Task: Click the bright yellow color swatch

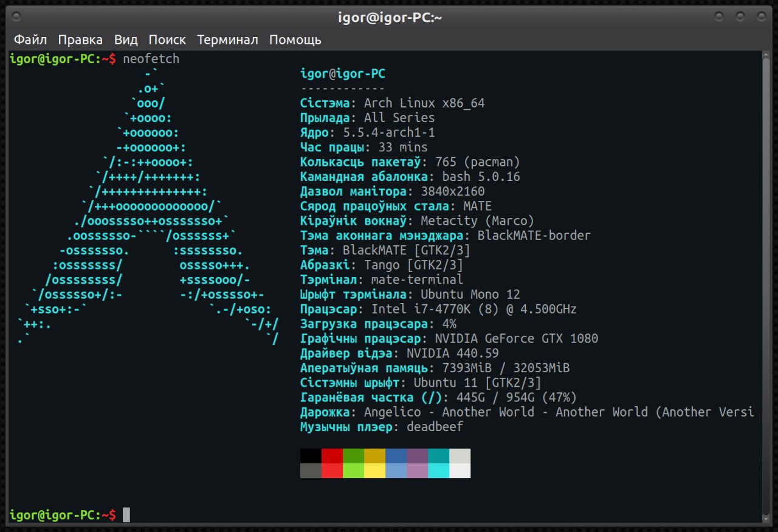Action: tap(374, 471)
